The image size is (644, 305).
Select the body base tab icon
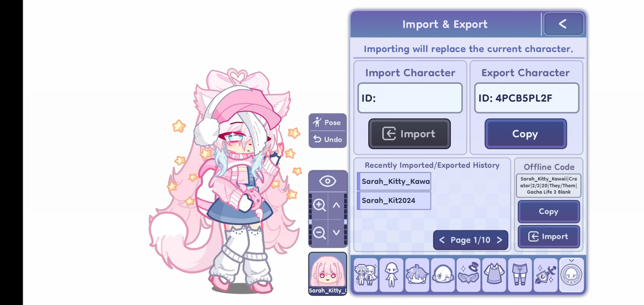tap(391, 275)
